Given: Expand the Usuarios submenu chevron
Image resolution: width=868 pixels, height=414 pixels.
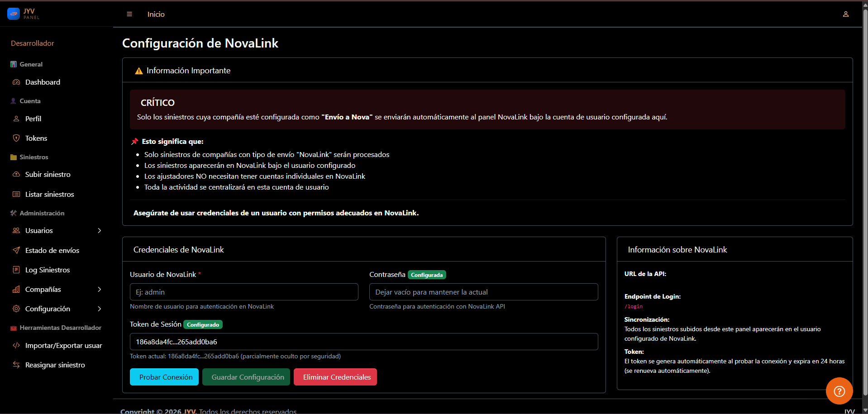Looking at the screenshot, I should 100,230.
